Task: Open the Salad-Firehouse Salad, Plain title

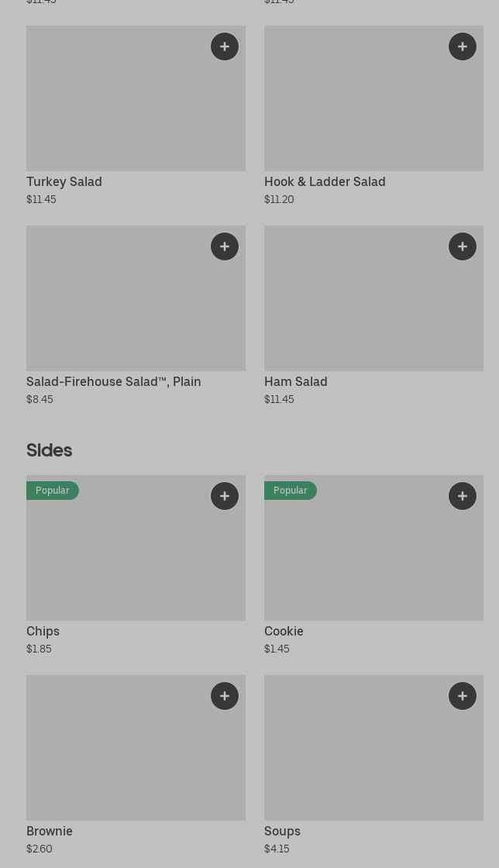Action: coord(114,381)
